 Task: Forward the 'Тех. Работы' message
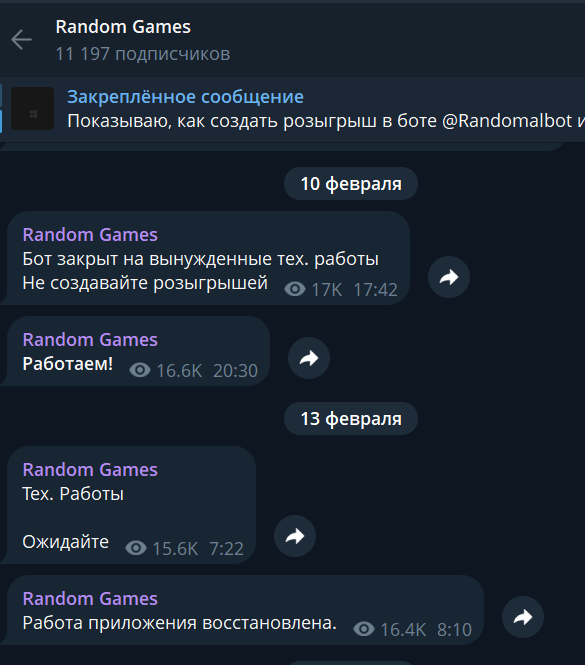coord(295,536)
